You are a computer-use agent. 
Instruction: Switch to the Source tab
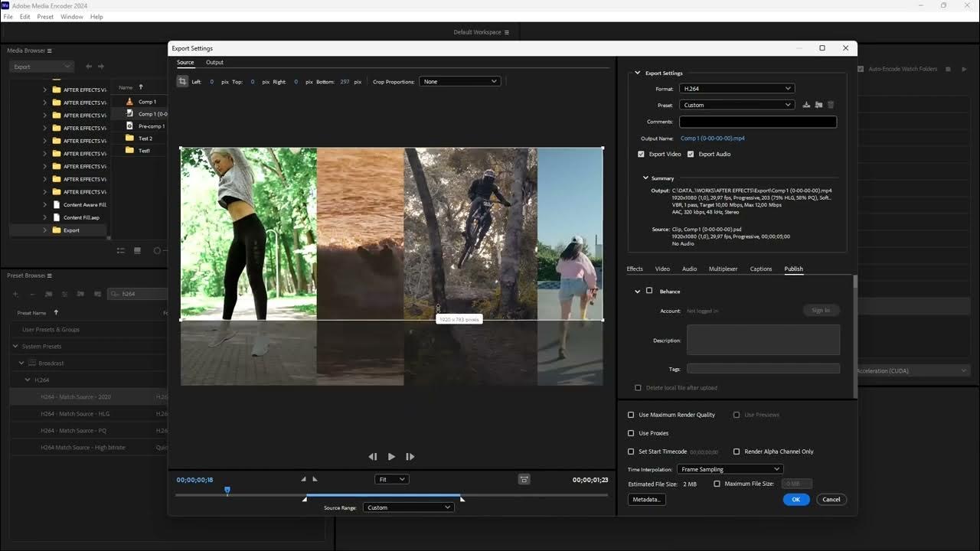[185, 62]
